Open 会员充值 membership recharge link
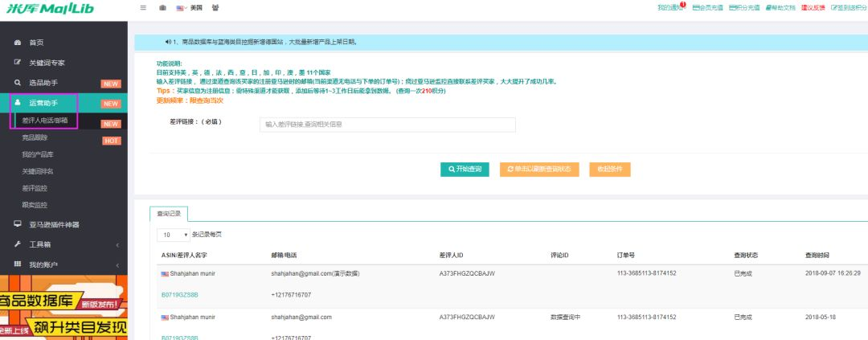 click(707, 8)
